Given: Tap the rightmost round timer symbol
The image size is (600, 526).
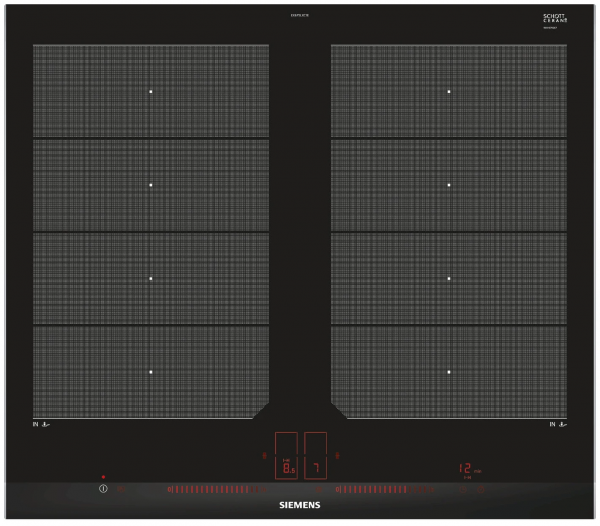Looking at the screenshot, I should tap(481, 489).
